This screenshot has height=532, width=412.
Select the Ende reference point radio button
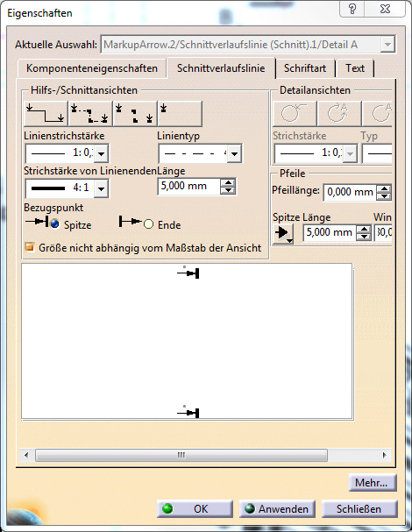[148, 223]
